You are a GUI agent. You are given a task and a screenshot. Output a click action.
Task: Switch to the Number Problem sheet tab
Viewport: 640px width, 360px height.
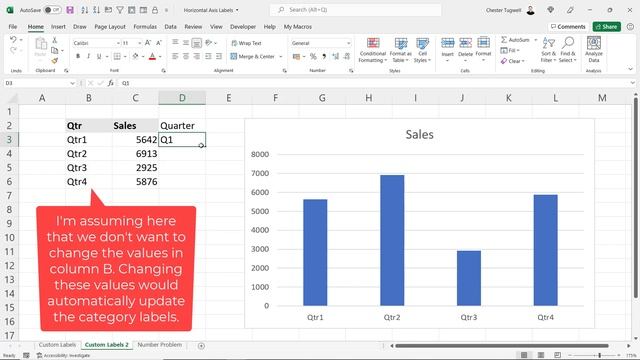[160, 345]
